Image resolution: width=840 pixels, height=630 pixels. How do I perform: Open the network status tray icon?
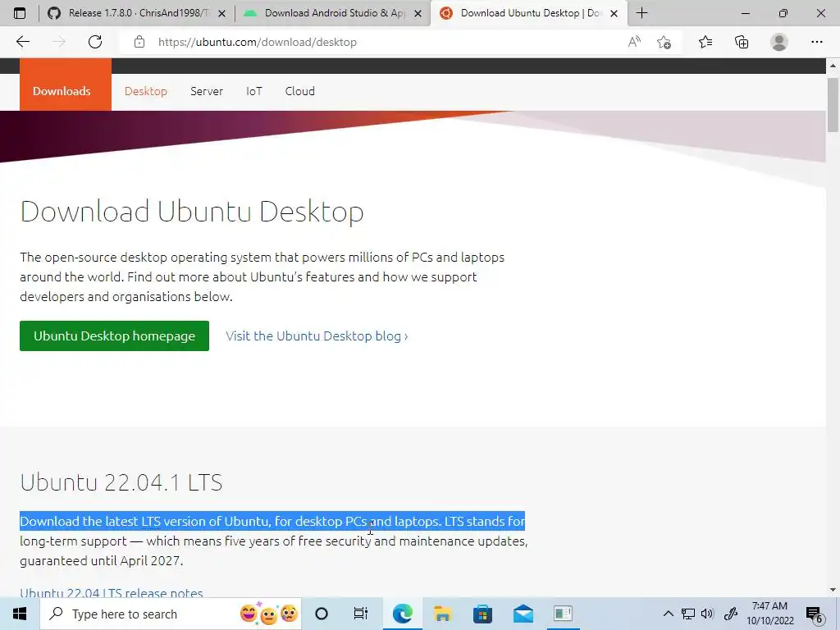click(688, 614)
